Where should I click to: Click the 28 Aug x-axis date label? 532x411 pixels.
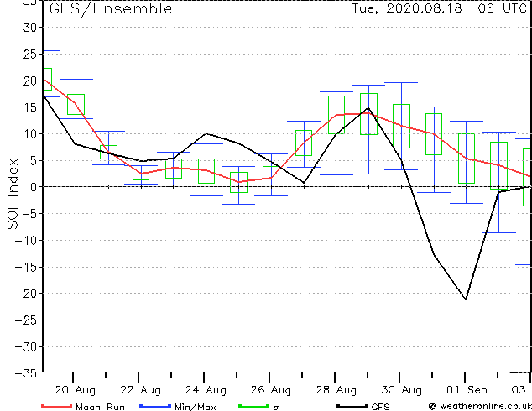pyautogui.click(x=336, y=390)
